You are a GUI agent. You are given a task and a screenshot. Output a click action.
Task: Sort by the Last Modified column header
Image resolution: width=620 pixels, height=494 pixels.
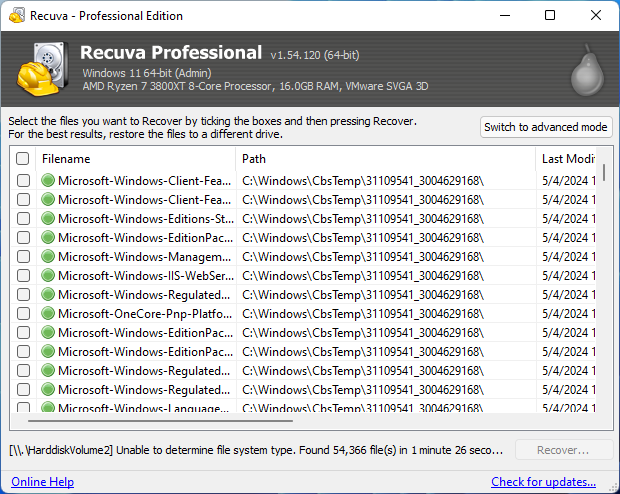click(x=566, y=159)
